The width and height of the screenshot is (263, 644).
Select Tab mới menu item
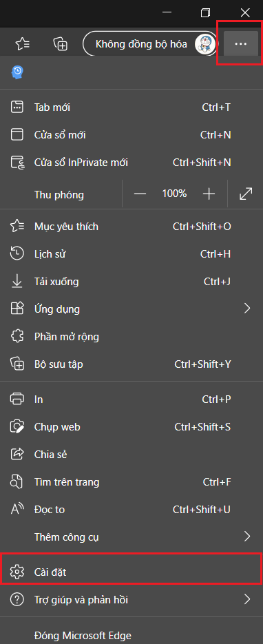(131, 107)
